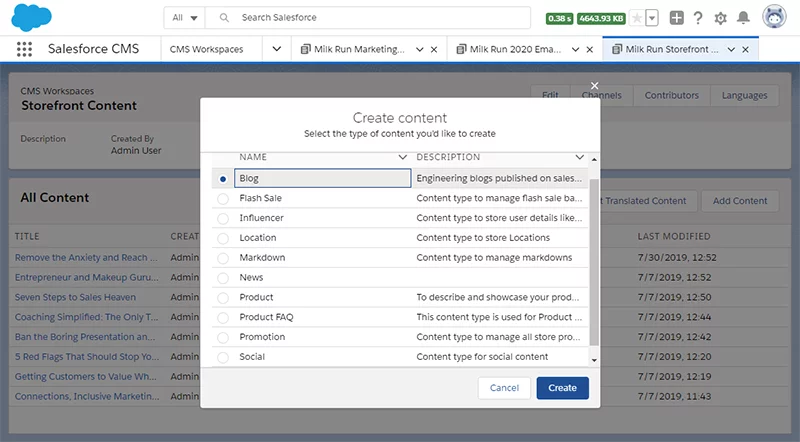Switch to the CMS Workspaces tab
The image size is (800, 442).
pyautogui.click(x=206, y=50)
